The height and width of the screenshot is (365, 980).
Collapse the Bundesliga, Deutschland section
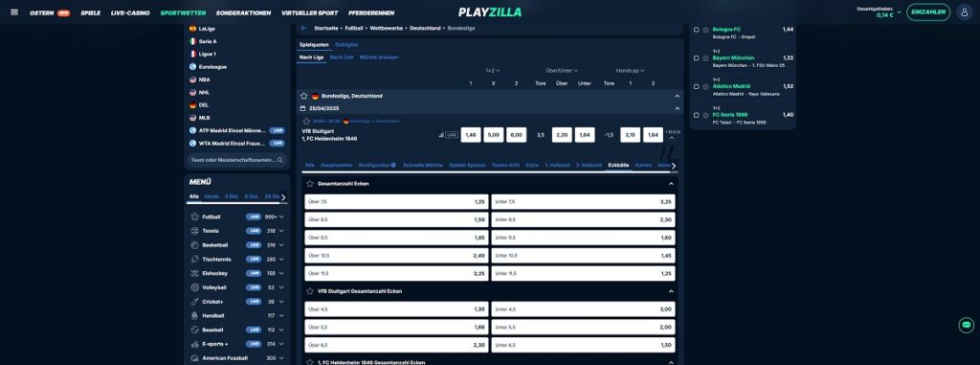tap(677, 96)
